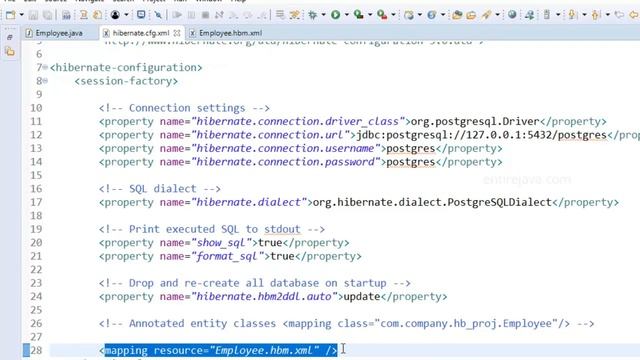Viewport: 640px width, 360px height.
Task: Click the New wizard toolbar icon
Action: coord(10,15)
